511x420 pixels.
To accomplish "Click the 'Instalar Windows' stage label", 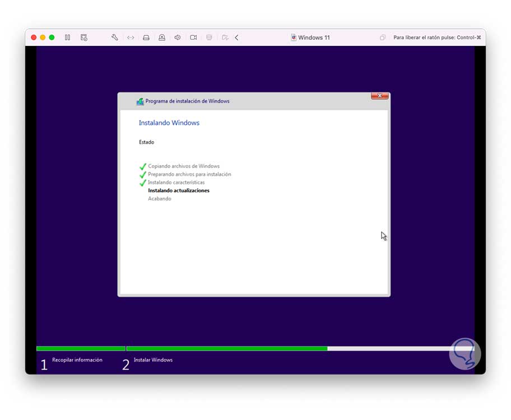I will 153,360.
